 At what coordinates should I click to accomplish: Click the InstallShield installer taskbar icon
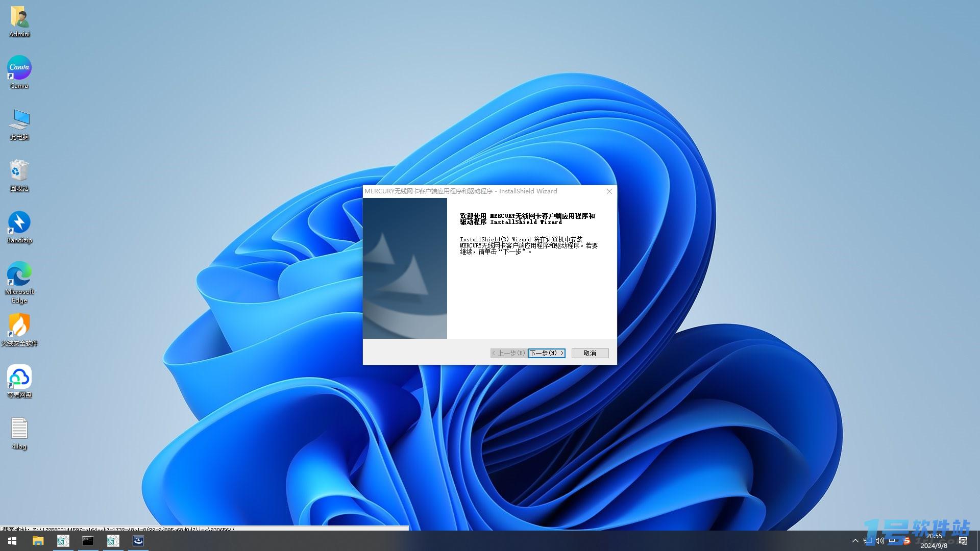(x=138, y=541)
